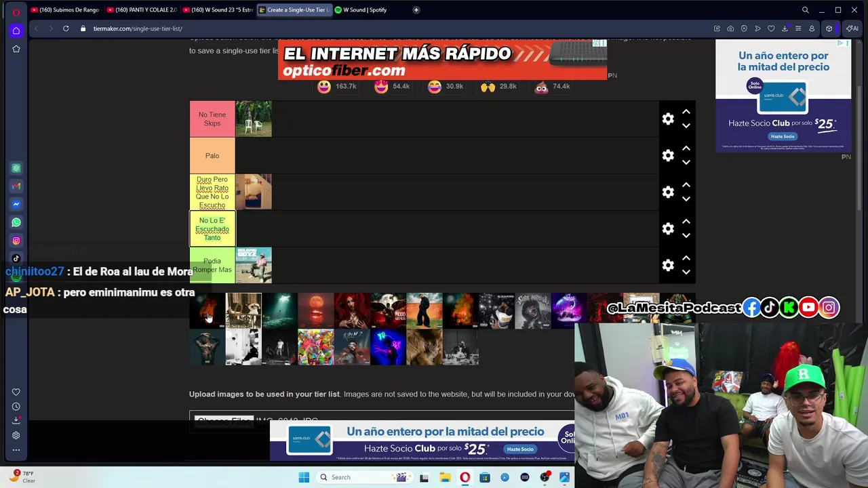
Task: Take a snapshot with camera toolbar icon
Action: (730, 28)
